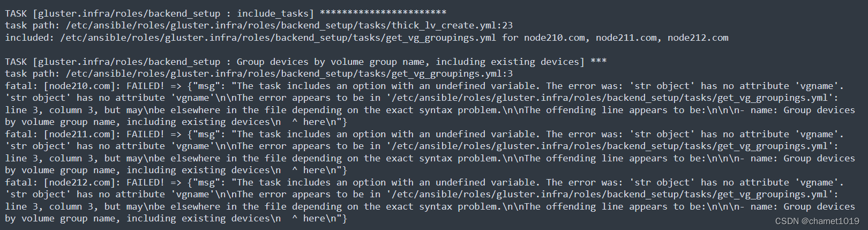Click the get_vg_groupings.yml:3 task path
Viewport: 868px width, 230px height.
click(289, 73)
